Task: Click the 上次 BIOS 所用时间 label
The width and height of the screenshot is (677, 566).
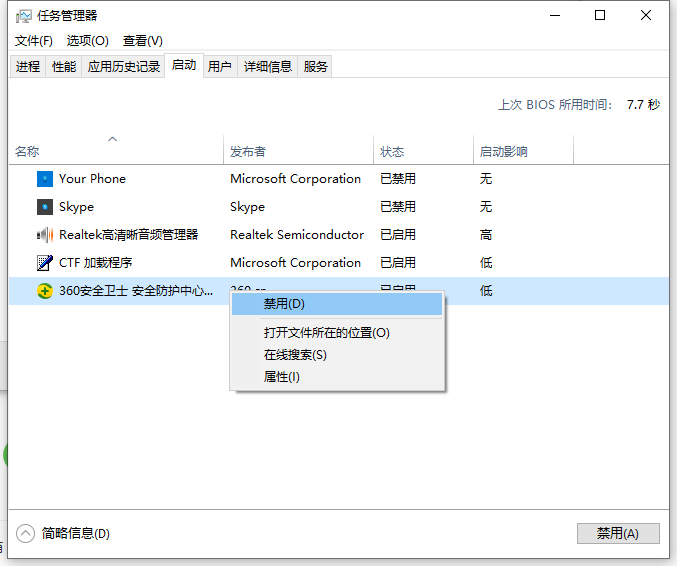Action: 555,104
